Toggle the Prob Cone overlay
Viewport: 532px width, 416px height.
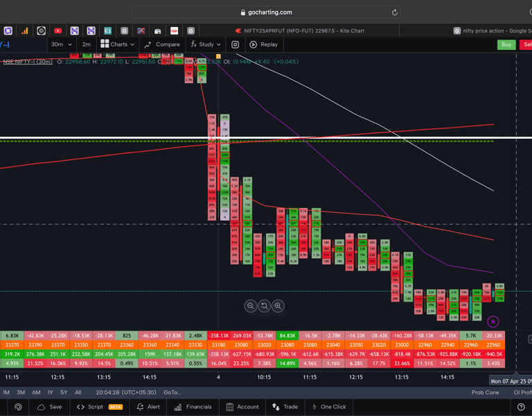pos(485,392)
